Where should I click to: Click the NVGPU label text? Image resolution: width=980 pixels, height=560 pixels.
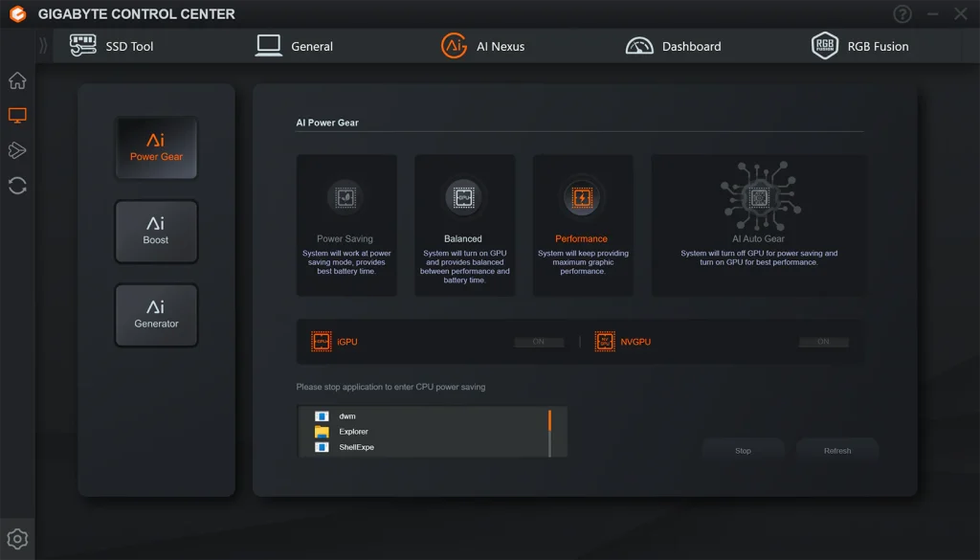(635, 342)
